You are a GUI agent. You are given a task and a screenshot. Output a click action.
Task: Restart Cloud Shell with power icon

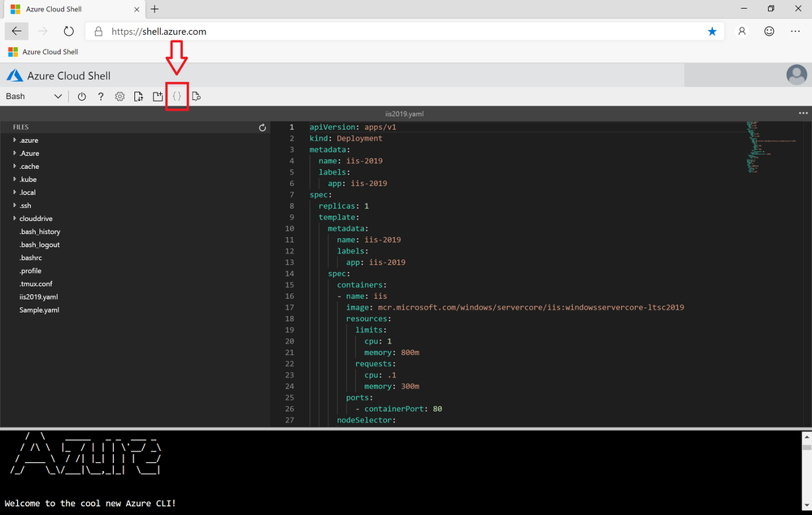coord(82,97)
